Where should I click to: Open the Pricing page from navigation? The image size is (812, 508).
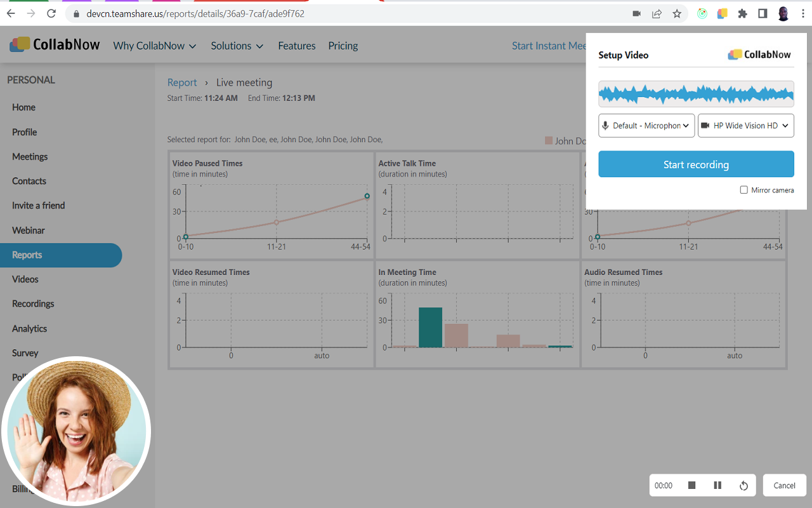pos(343,46)
